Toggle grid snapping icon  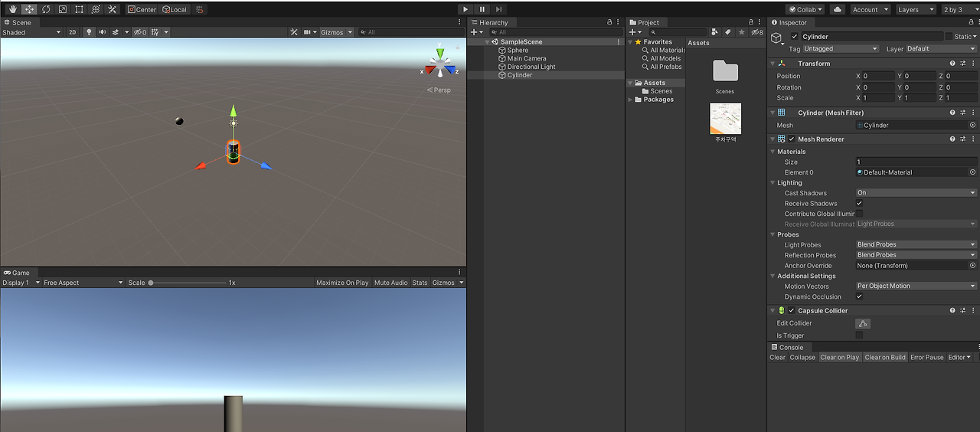point(200,9)
